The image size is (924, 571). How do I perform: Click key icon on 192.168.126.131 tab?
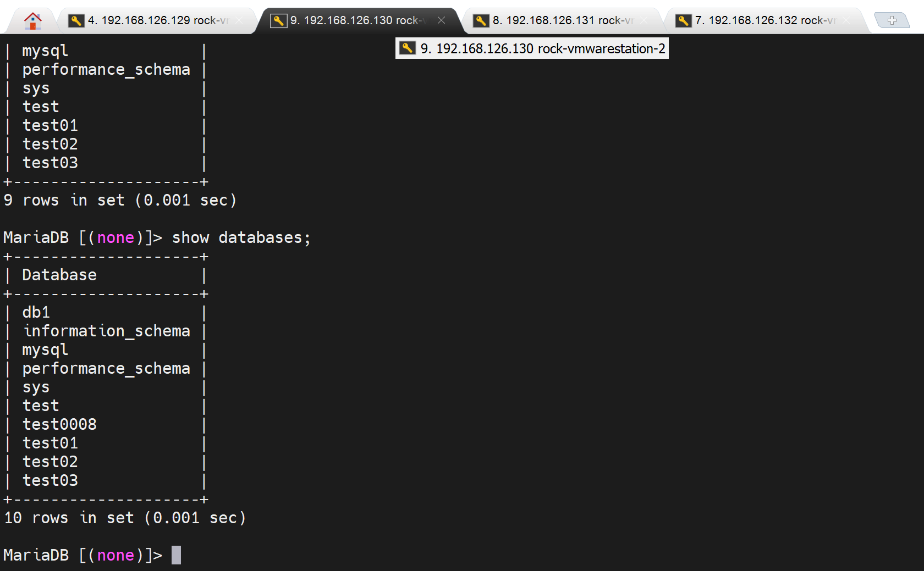point(481,21)
